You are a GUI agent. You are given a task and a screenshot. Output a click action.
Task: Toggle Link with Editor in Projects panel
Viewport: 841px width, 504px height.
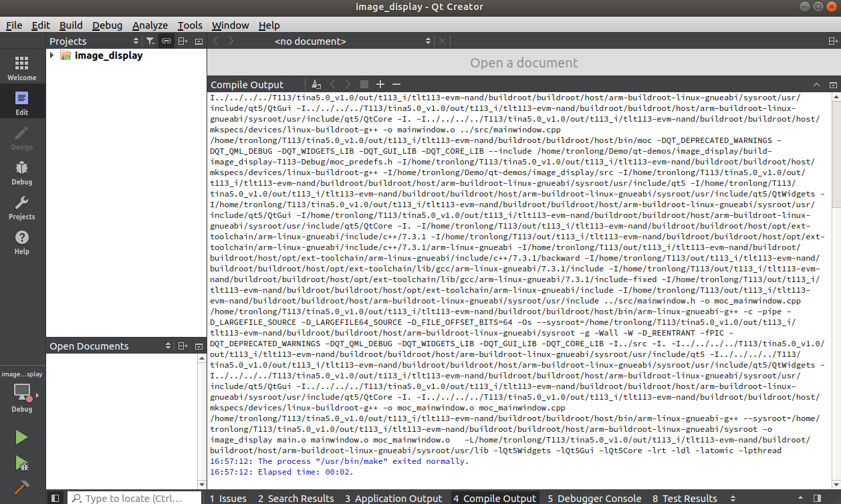tap(166, 41)
